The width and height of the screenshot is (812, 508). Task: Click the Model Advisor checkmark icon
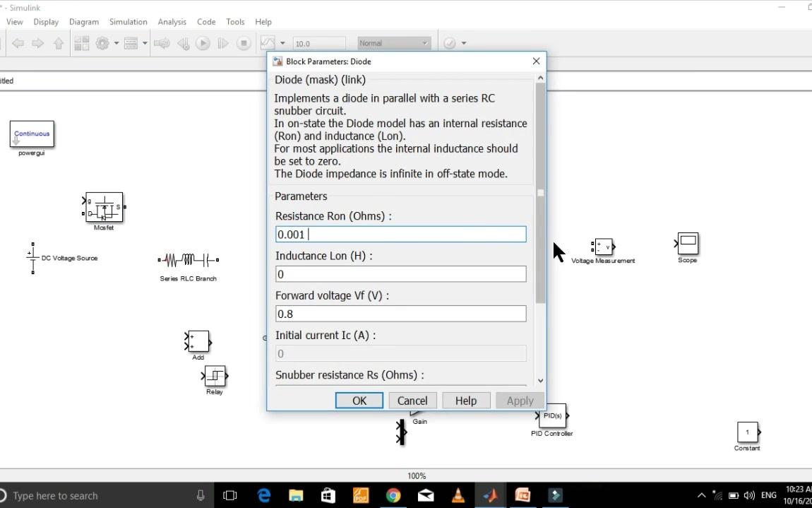pyautogui.click(x=450, y=44)
